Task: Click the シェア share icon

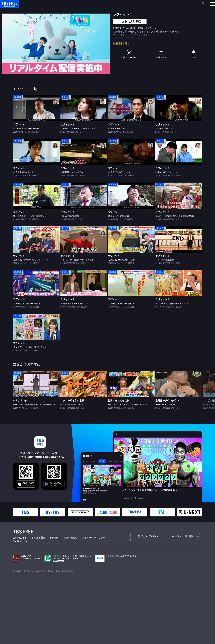Action: coord(193,54)
